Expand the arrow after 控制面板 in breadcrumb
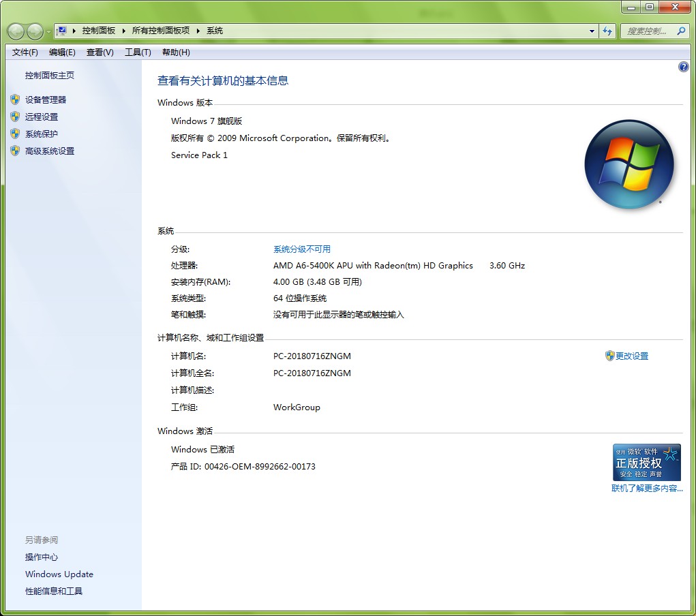696x616 pixels. (123, 31)
